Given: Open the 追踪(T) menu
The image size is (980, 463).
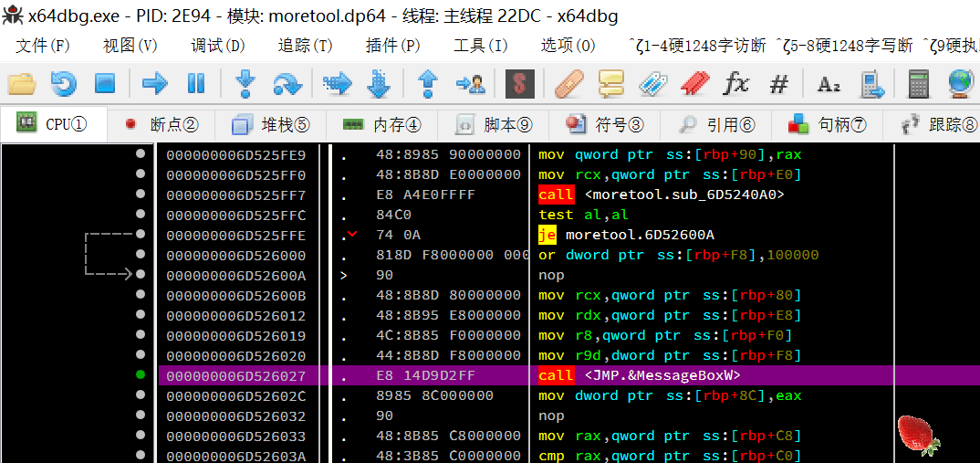Looking at the screenshot, I should pos(305,46).
